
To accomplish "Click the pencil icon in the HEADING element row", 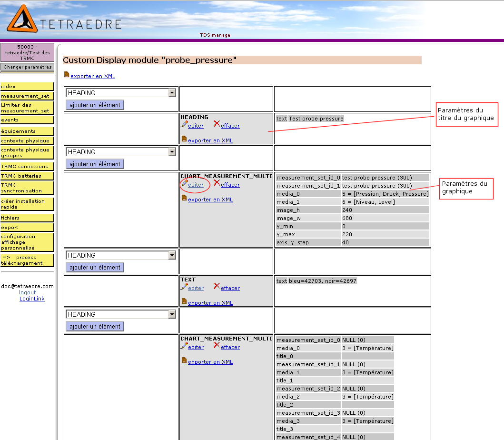I will click(184, 124).
